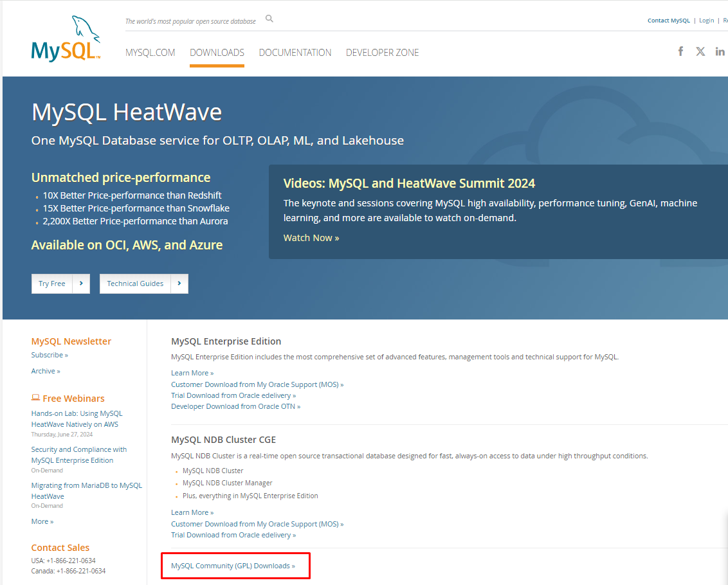This screenshot has width=728, height=585.
Task: Click Learn More under Enterprise Edition
Action: click(192, 373)
